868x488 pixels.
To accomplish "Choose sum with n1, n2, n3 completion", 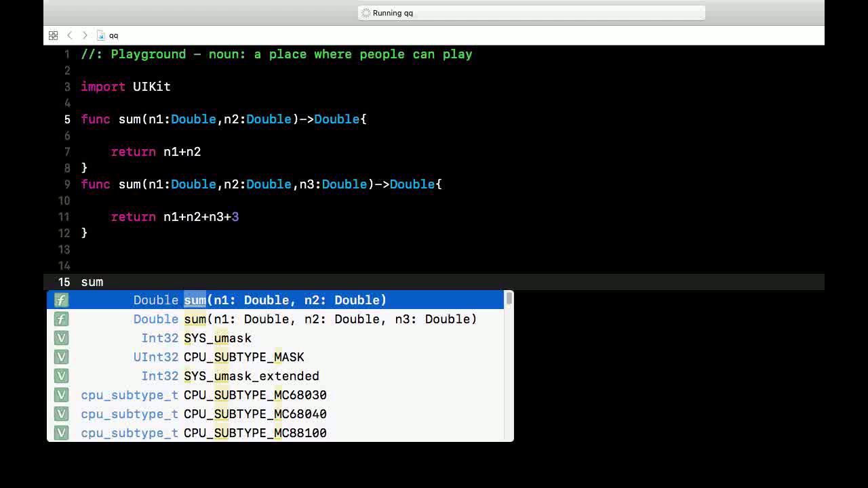I will 275,319.
